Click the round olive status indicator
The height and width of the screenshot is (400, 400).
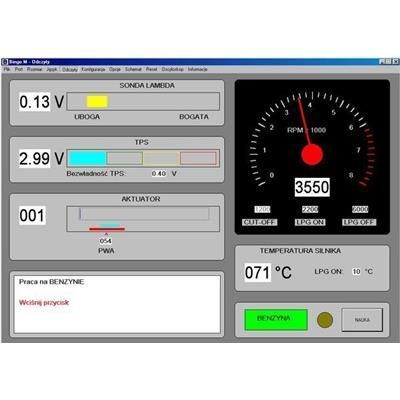click(x=325, y=320)
